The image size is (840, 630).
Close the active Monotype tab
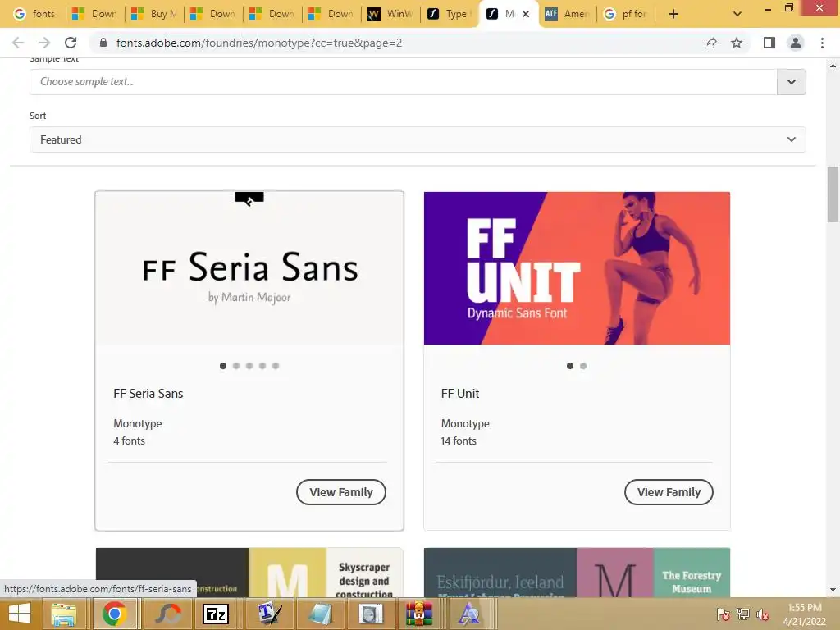coord(526,14)
